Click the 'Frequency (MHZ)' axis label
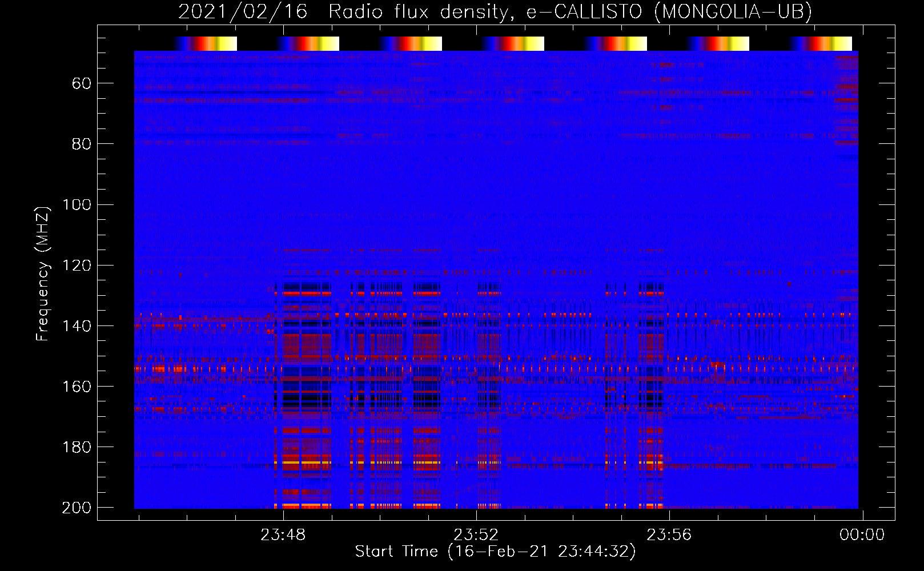Viewport: 924px width, 571px height. click(x=43, y=274)
